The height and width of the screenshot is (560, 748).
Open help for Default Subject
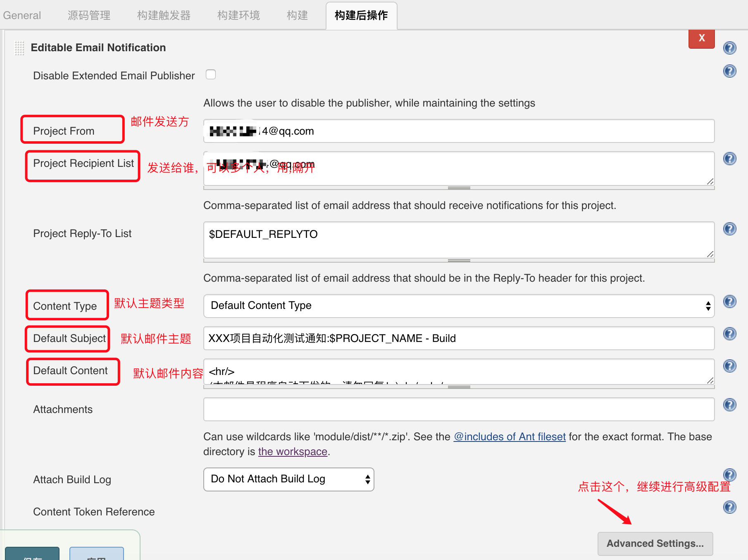pyautogui.click(x=730, y=334)
